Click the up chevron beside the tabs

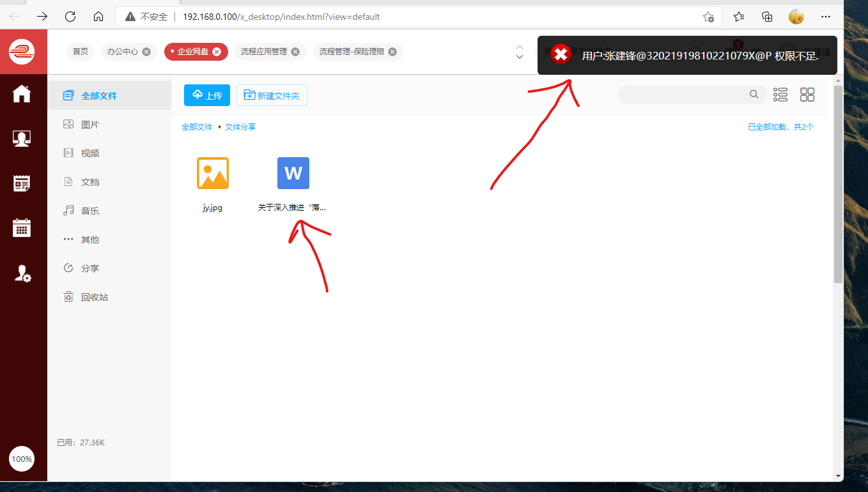520,47
